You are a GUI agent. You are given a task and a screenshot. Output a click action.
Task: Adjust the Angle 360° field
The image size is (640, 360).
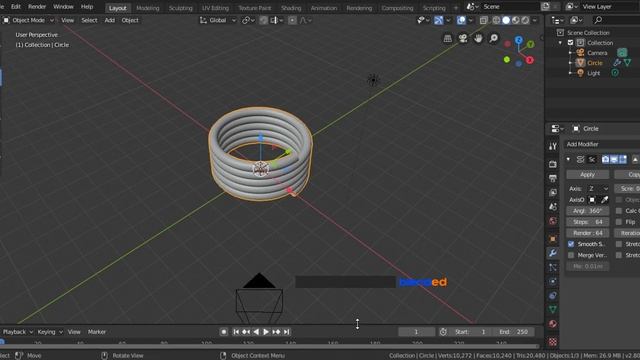coord(587,211)
